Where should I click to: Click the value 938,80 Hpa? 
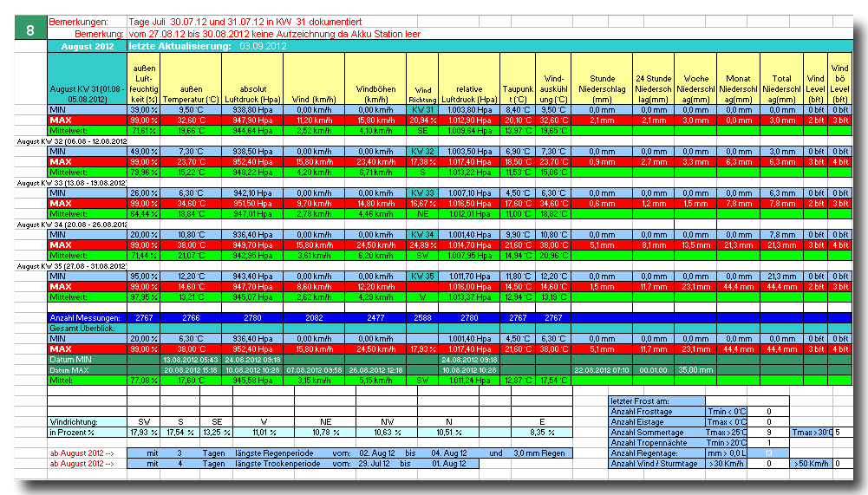[x=252, y=109]
